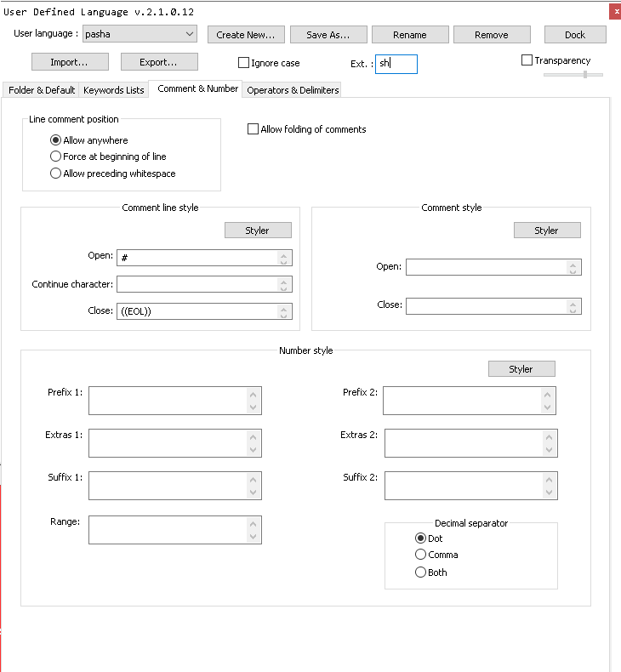Click the Comment style Close field
621x672 pixels.
(x=493, y=306)
